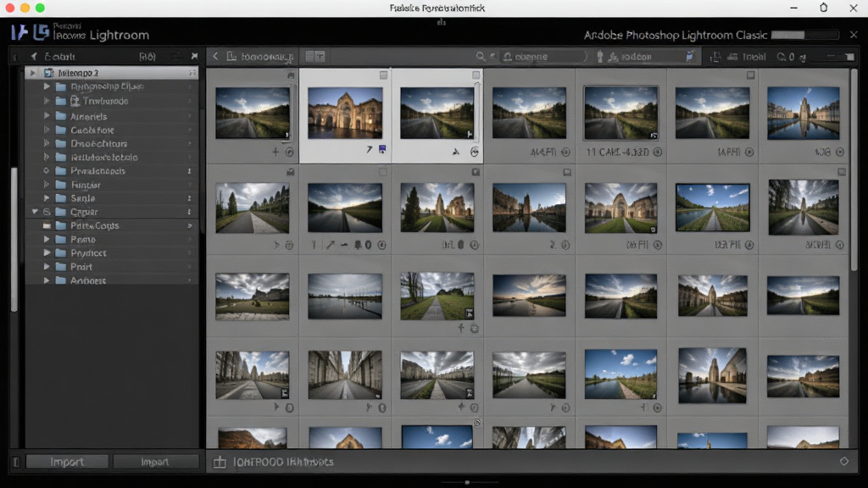Viewport: 868px width, 488px height.
Task: Toggle the checkbox on the last second-row thumbnail
Action: (842, 172)
